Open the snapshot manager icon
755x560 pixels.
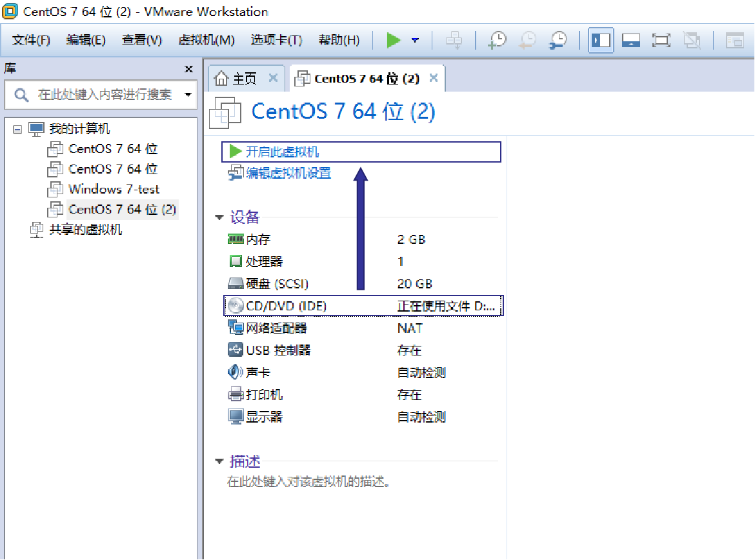click(559, 40)
